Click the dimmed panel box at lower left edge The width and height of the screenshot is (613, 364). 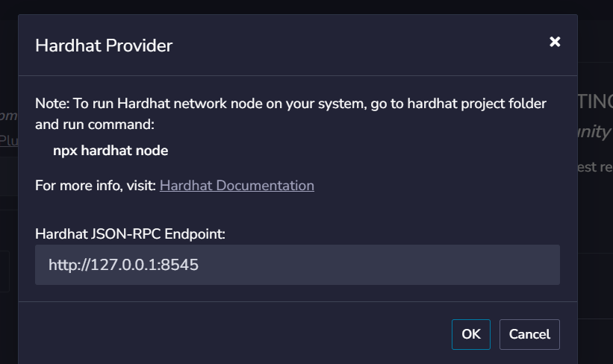point(4,272)
